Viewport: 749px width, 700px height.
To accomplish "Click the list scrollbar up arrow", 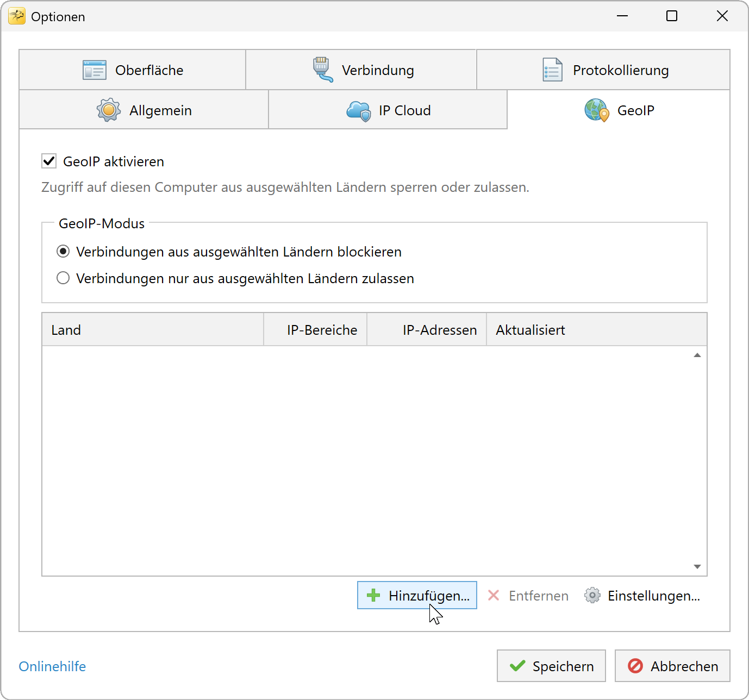I will 697,355.
